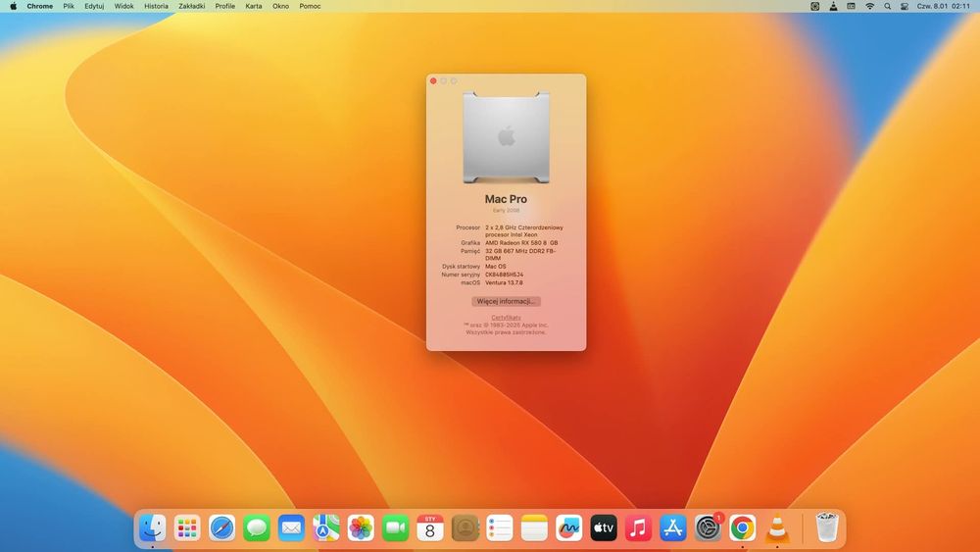Click VLC cone icon in menu bar
This screenshot has height=552, width=980.
click(x=833, y=6)
